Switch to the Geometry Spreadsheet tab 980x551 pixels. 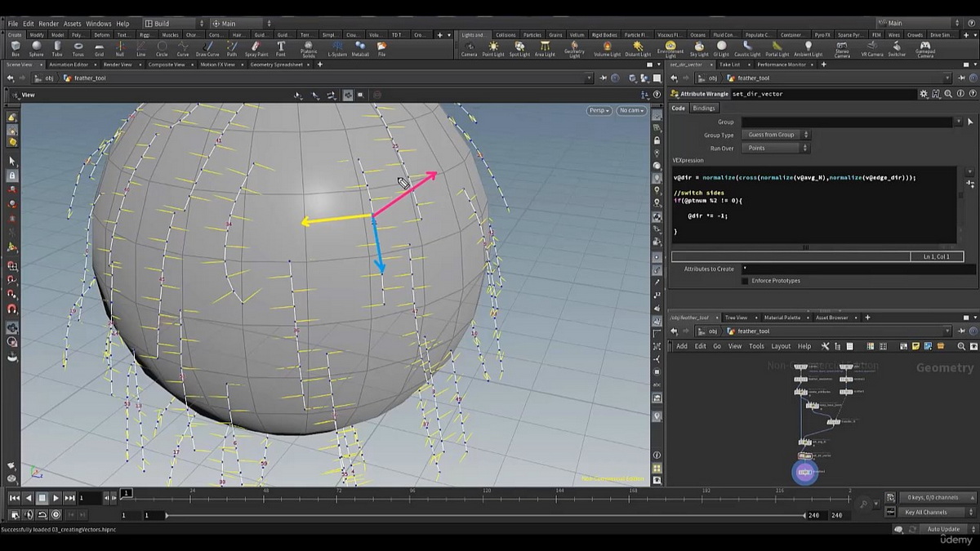[x=276, y=64]
